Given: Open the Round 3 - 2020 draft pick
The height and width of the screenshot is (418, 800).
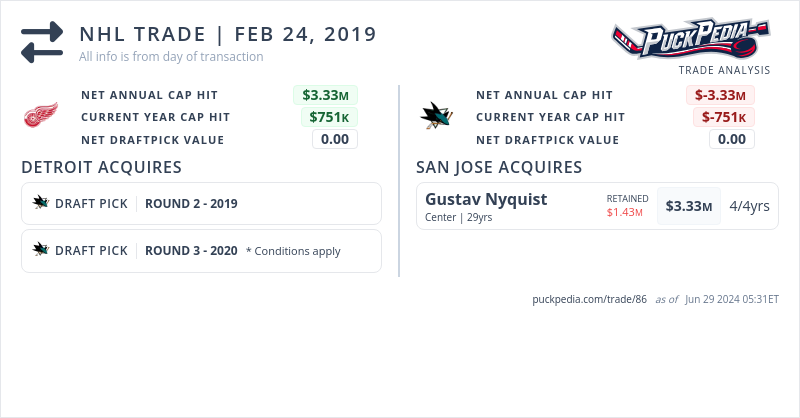Looking at the screenshot, I should coord(191,251).
